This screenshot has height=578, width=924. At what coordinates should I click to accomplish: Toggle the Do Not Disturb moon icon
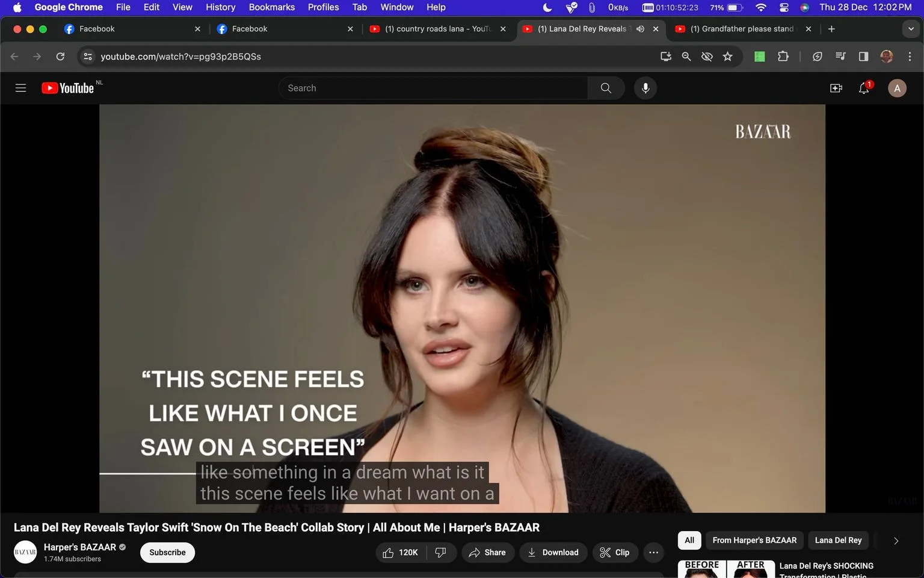pyautogui.click(x=547, y=7)
